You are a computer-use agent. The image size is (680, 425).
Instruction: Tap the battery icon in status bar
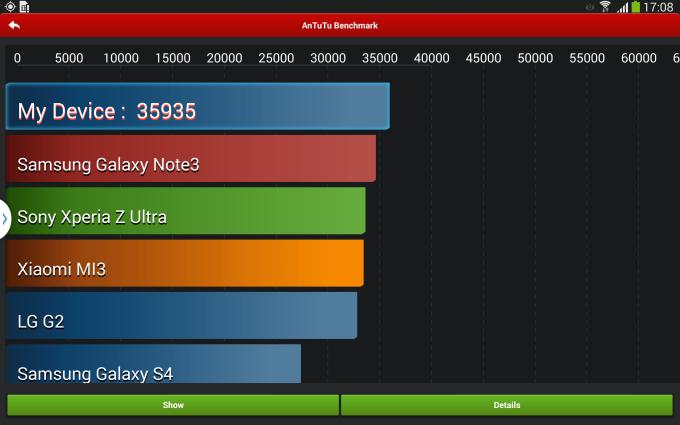pos(636,7)
